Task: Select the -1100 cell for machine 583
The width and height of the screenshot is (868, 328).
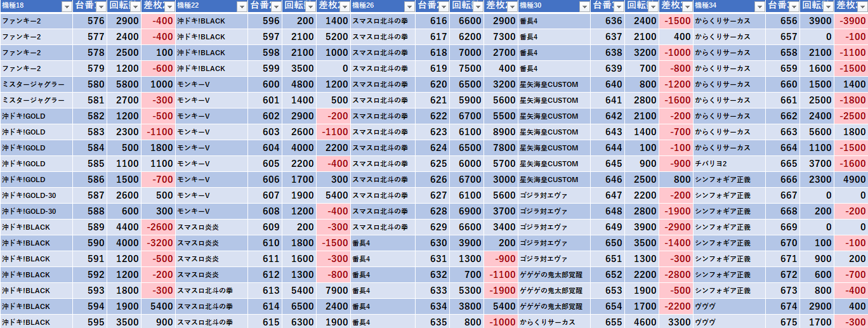Action: (158, 132)
